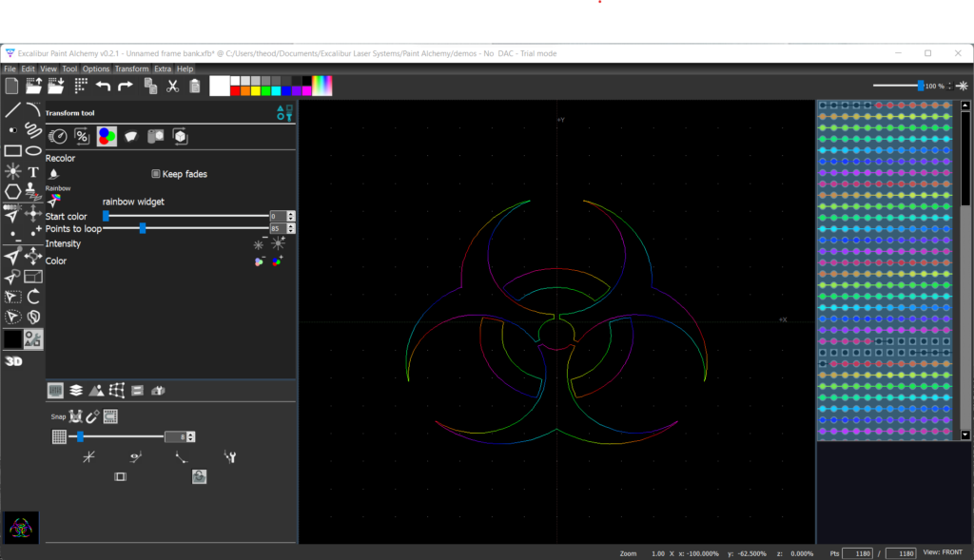The height and width of the screenshot is (560, 974).
Task: Toggle the grid display button
Action: coord(59,436)
